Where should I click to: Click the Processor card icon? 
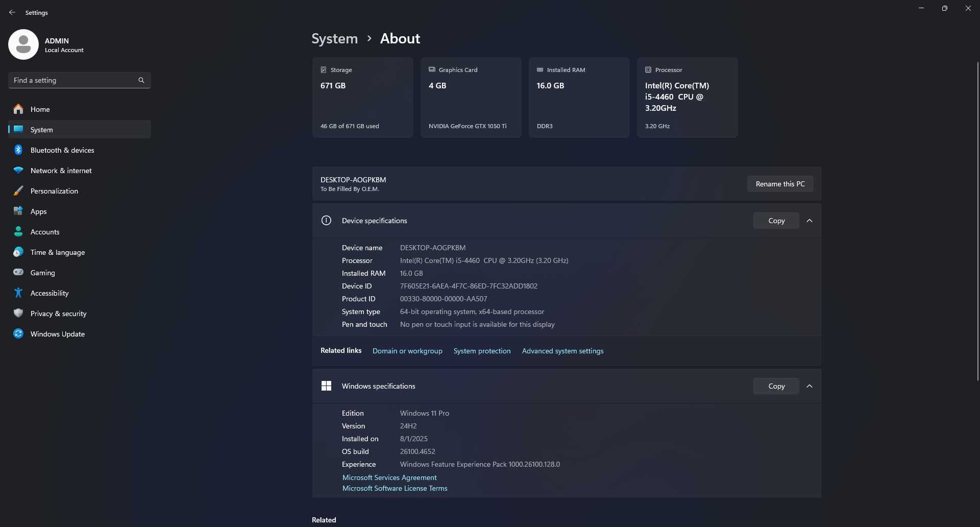tap(648, 69)
